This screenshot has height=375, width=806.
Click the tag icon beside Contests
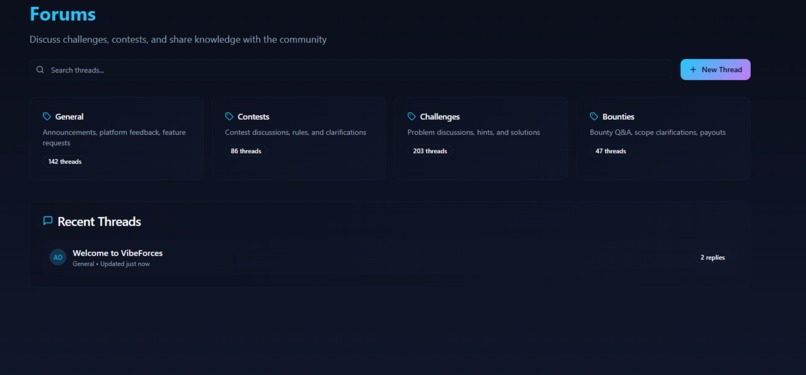click(229, 117)
